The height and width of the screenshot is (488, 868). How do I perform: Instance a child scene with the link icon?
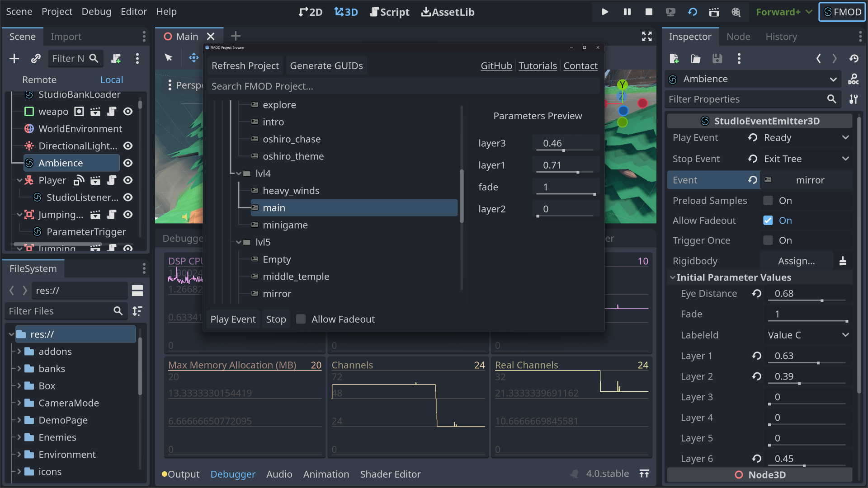click(36, 58)
